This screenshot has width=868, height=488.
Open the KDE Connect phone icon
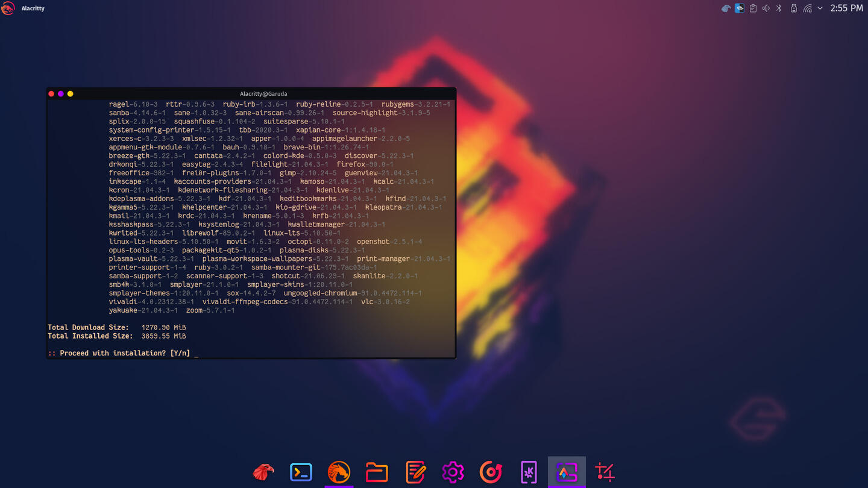click(529, 472)
